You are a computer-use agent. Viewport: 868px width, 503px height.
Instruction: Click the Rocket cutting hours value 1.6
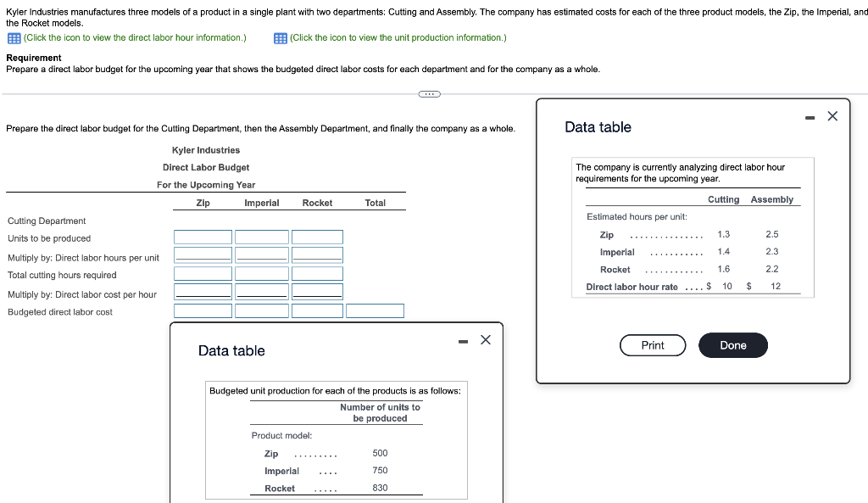click(724, 269)
